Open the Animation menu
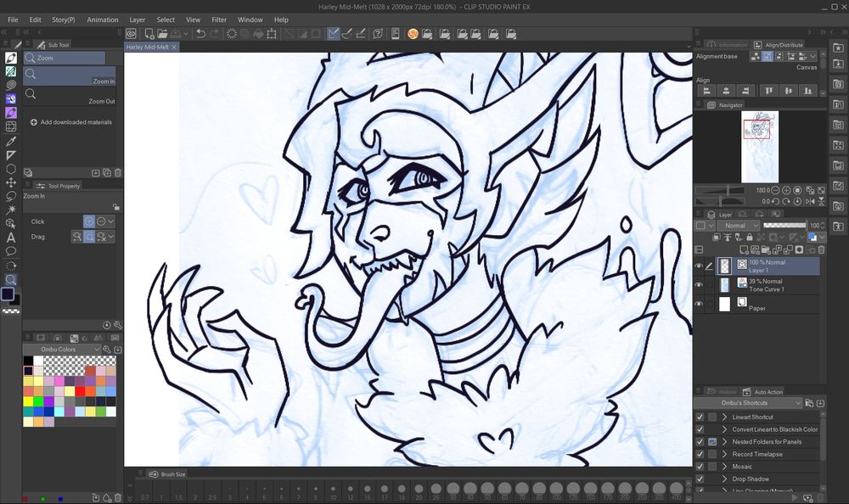Screen dimensions: 849x504 (103, 20)
